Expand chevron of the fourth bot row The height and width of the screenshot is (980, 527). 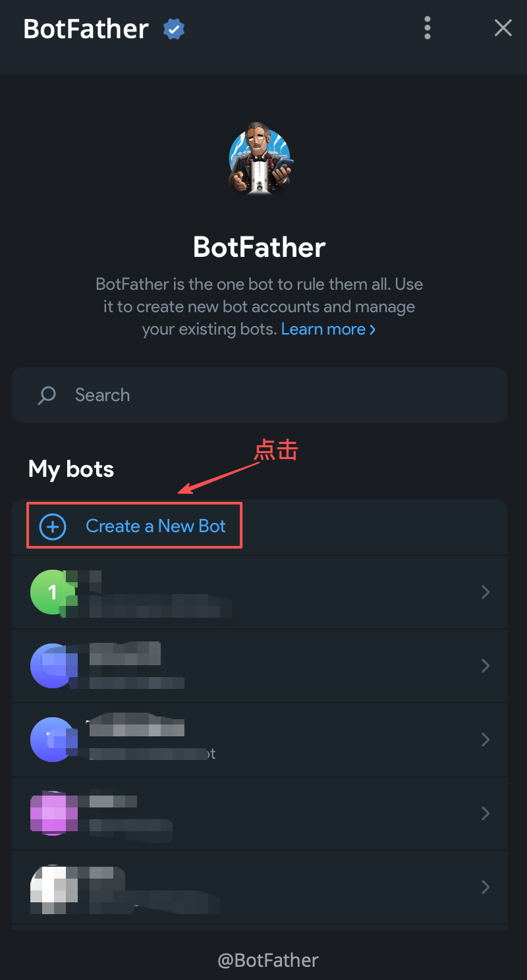pyautogui.click(x=485, y=813)
